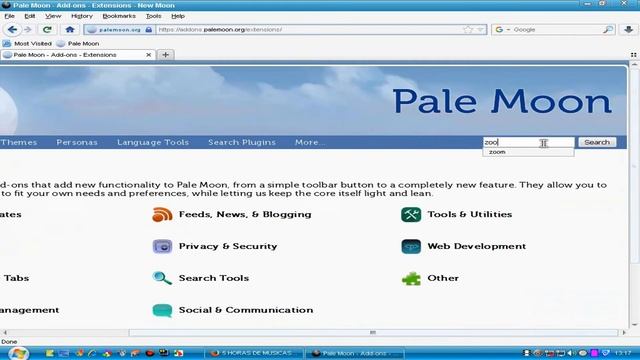Open the Privacy & Security category icon

162,246
